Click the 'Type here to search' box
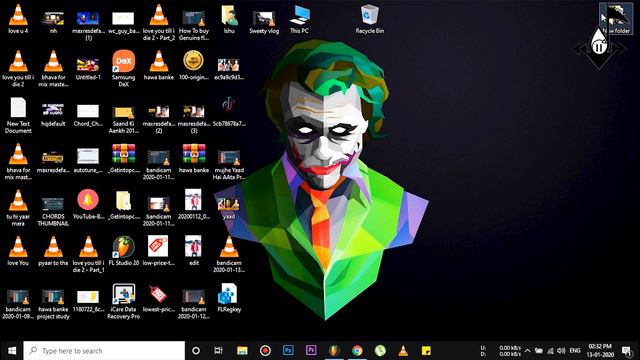Screen dimensions: 640x360 (x=104, y=351)
